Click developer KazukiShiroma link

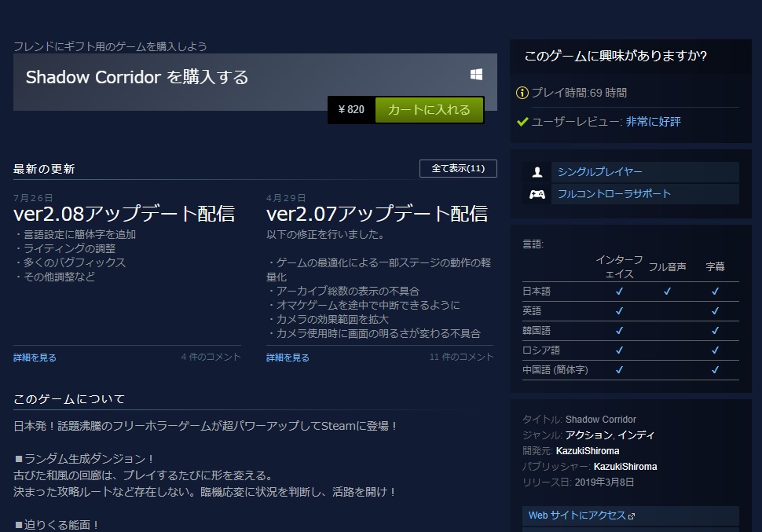point(588,451)
